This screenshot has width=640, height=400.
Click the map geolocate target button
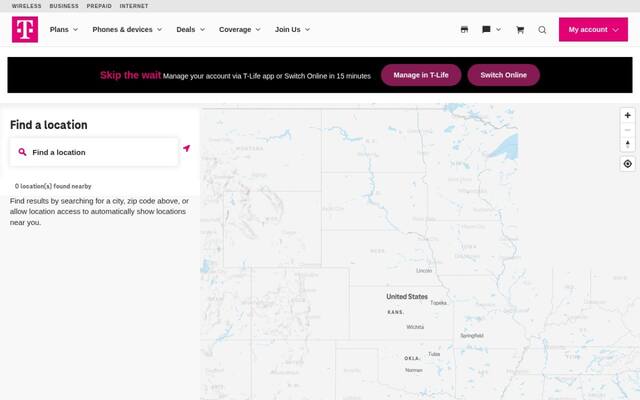click(627, 164)
